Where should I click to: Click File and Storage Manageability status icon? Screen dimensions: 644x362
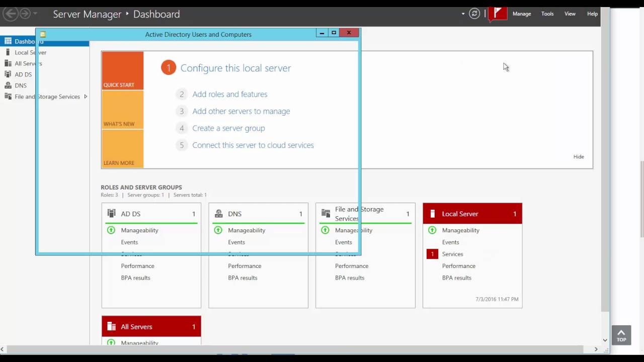(x=326, y=230)
